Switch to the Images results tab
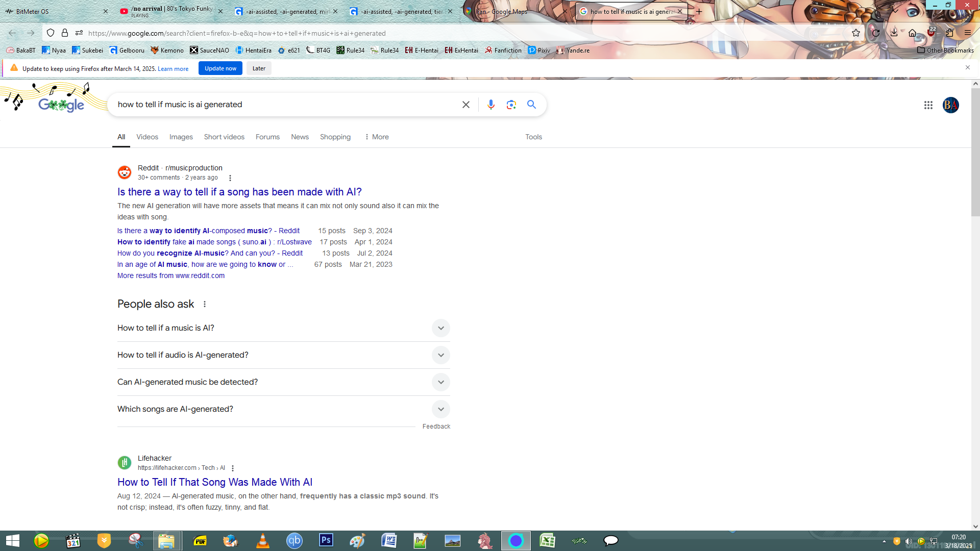This screenshot has height=551, width=980. pyautogui.click(x=181, y=137)
